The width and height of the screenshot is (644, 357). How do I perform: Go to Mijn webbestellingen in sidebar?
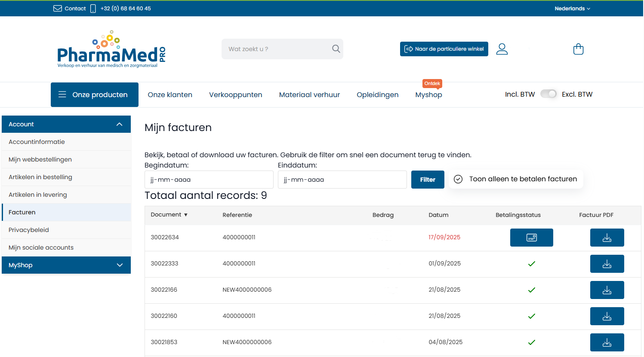pyautogui.click(x=40, y=159)
